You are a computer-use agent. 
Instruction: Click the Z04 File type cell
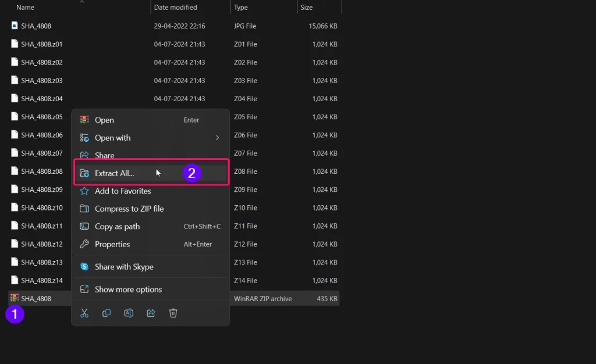click(246, 99)
